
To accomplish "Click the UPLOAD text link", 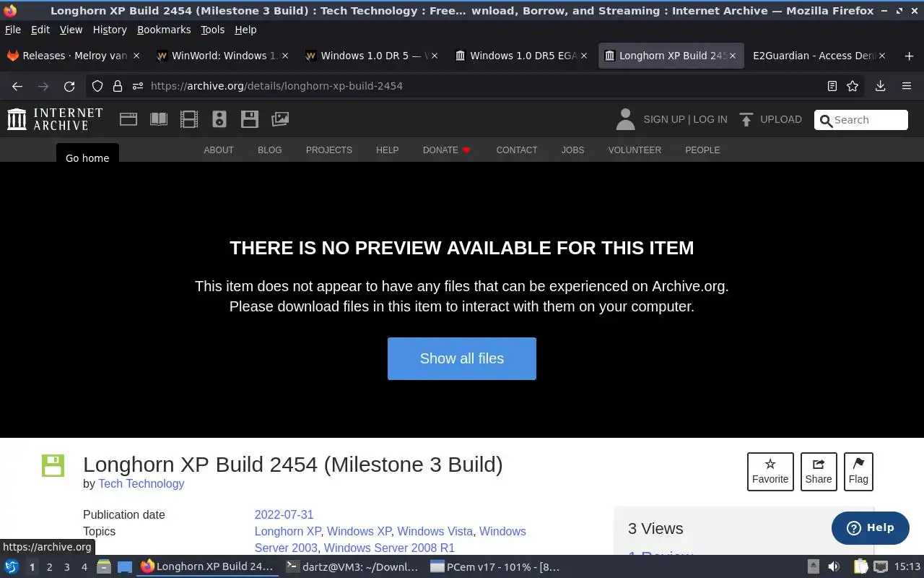I will coord(781,119).
